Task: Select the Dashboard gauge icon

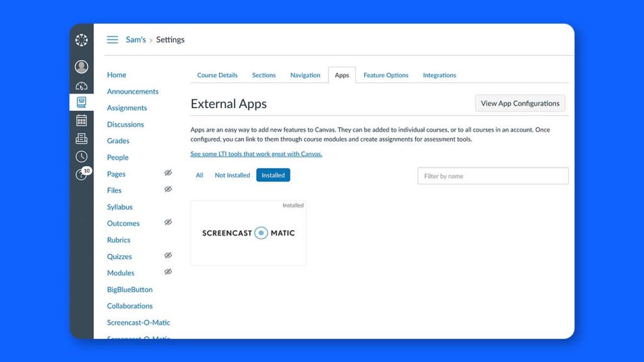Action: point(81,85)
